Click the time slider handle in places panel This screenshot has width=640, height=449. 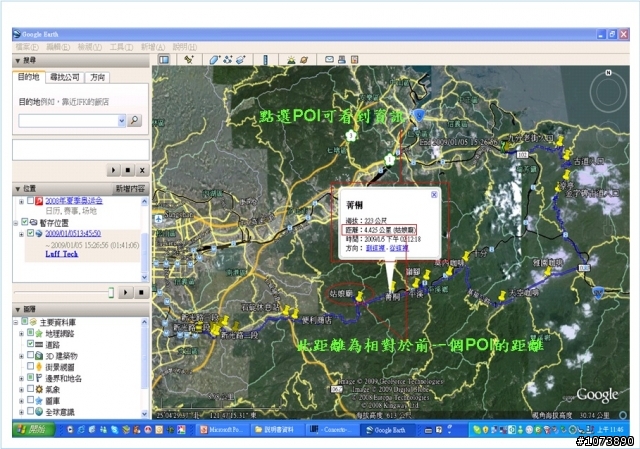111,292
